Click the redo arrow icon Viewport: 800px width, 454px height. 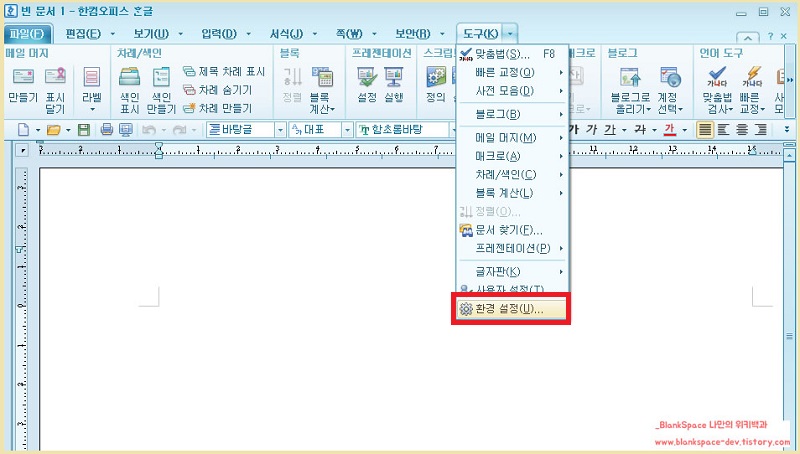pyautogui.click(x=180, y=130)
